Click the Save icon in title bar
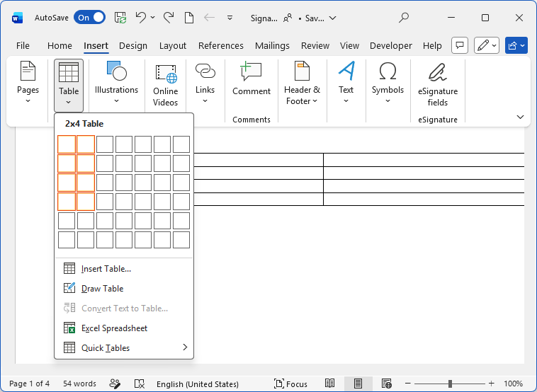The image size is (537, 392). click(120, 18)
